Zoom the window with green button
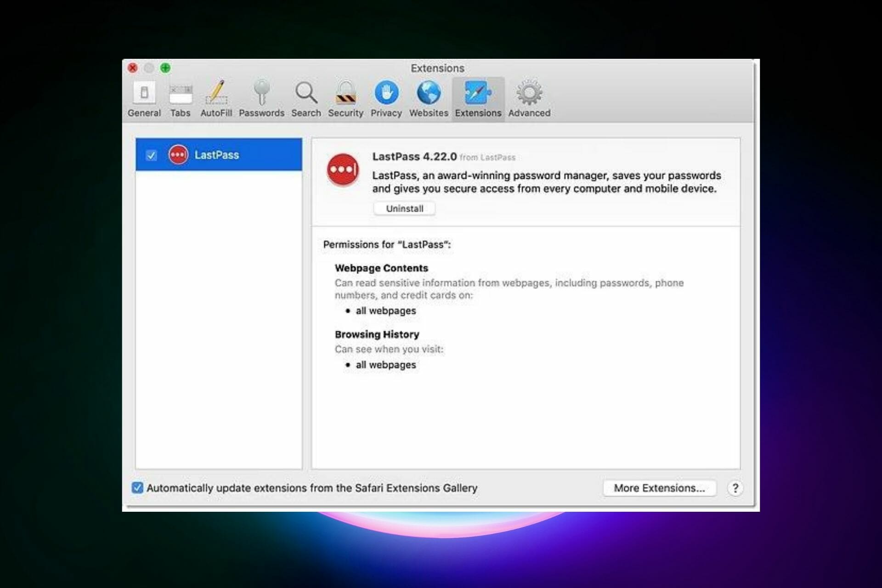Image resolution: width=882 pixels, height=588 pixels. tap(165, 68)
